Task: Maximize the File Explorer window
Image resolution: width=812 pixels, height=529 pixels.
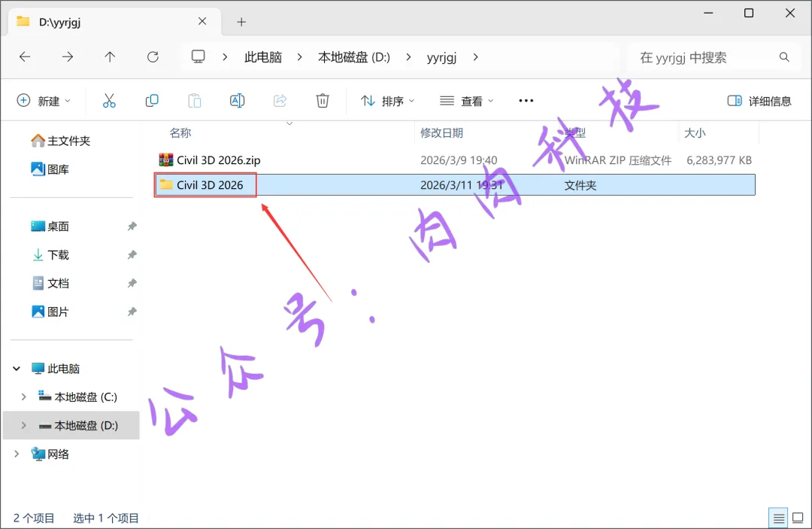Action: pyautogui.click(x=749, y=13)
